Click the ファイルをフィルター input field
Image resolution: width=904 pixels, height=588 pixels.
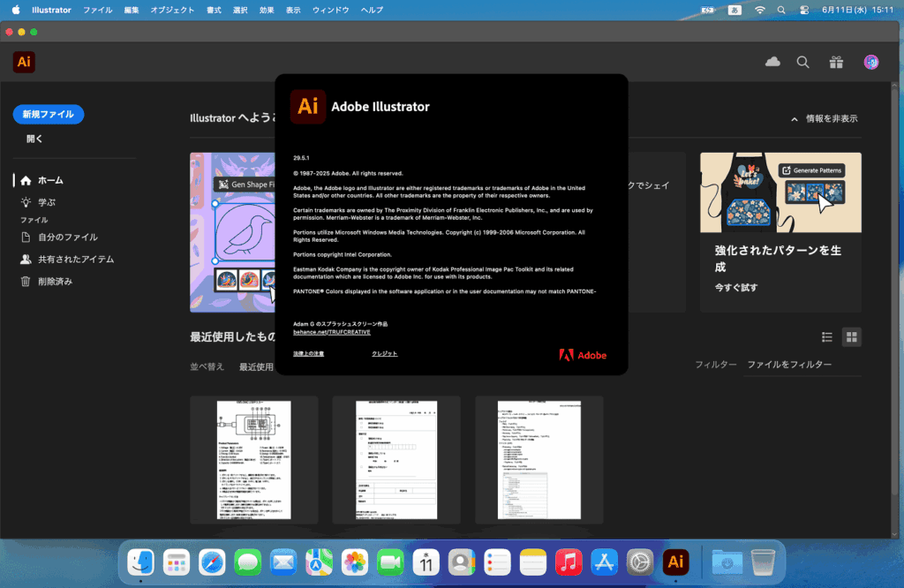802,365
